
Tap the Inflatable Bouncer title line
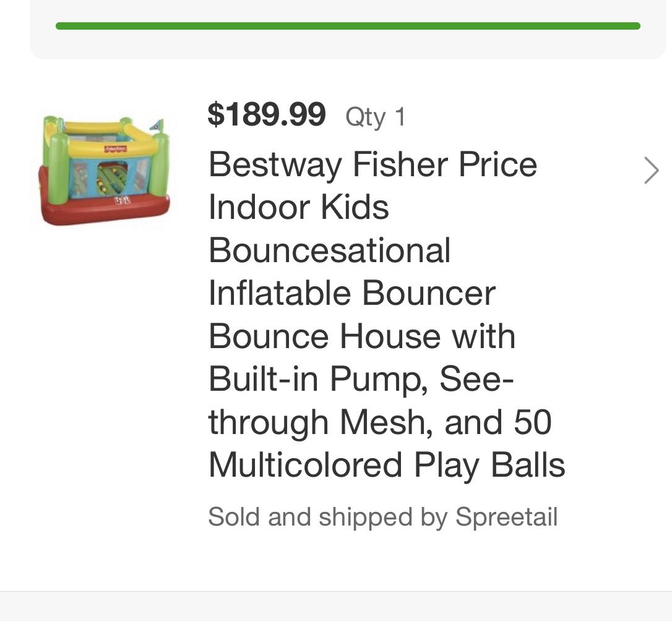coord(352,293)
